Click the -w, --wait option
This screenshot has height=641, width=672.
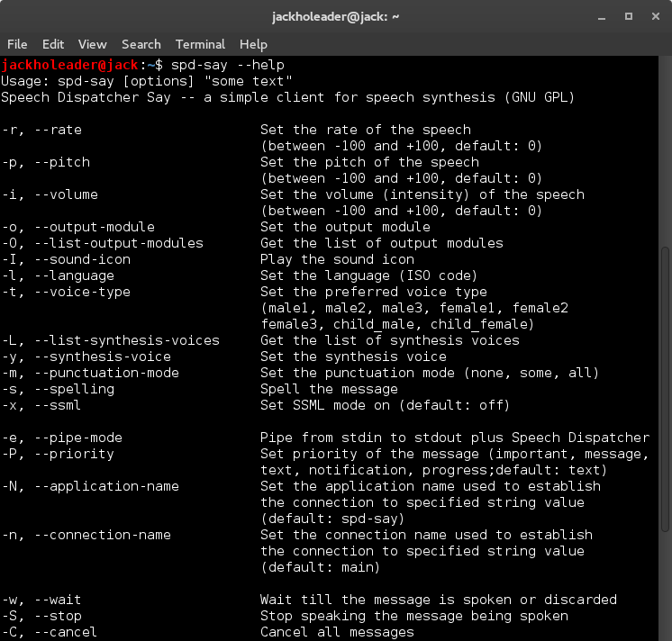click(x=41, y=600)
